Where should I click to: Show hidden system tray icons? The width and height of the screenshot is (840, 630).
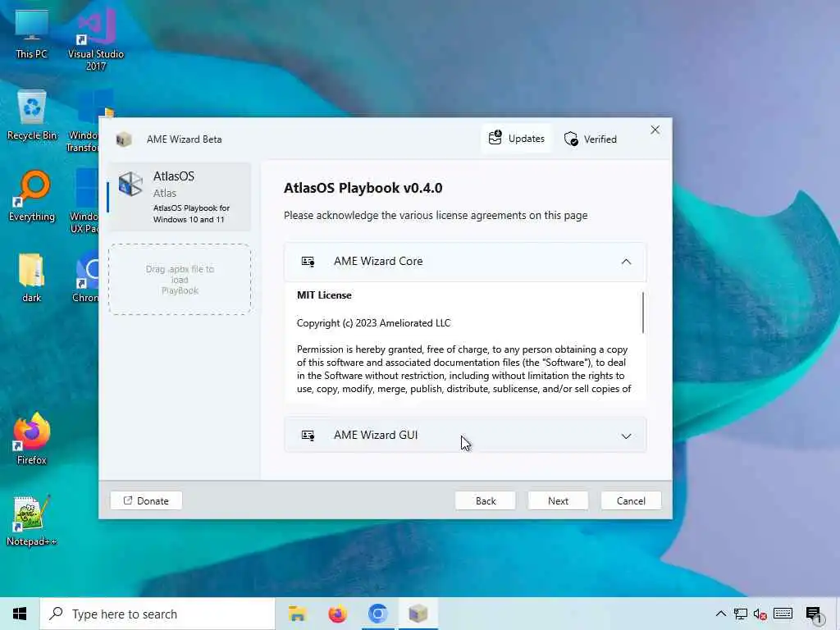point(720,614)
